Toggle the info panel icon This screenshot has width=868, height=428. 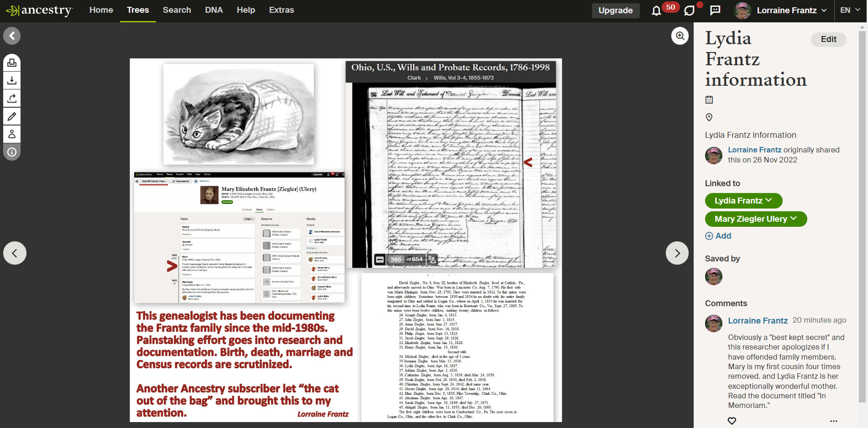[12, 152]
